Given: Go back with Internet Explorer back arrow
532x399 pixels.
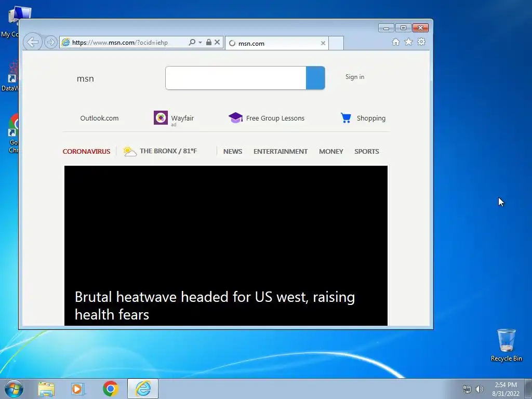Looking at the screenshot, I should [33, 43].
